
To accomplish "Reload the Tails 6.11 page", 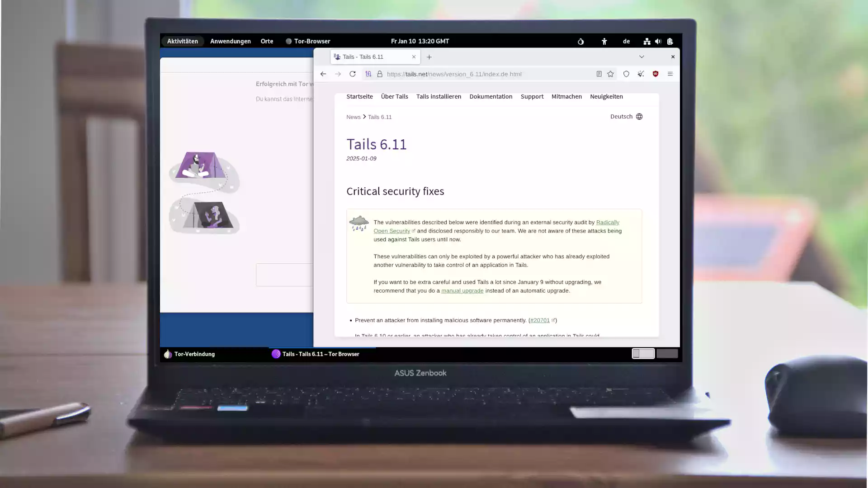I will coord(353,74).
